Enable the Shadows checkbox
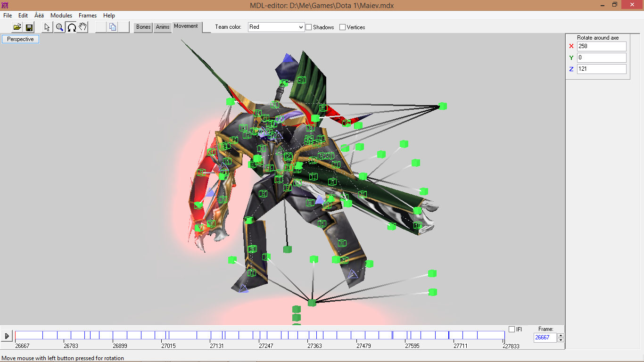 click(309, 27)
